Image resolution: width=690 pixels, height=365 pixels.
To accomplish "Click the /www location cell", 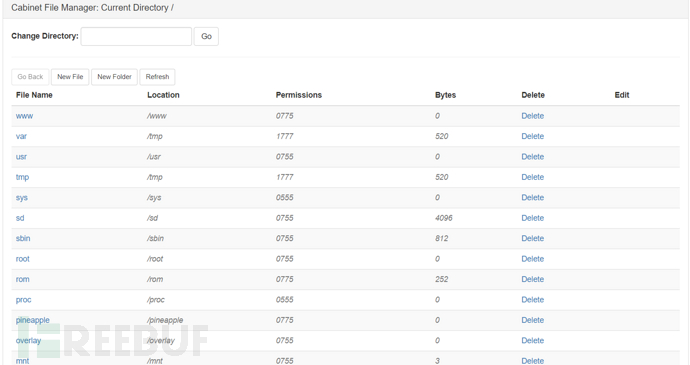I will pyautogui.click(x=157, y=116).
